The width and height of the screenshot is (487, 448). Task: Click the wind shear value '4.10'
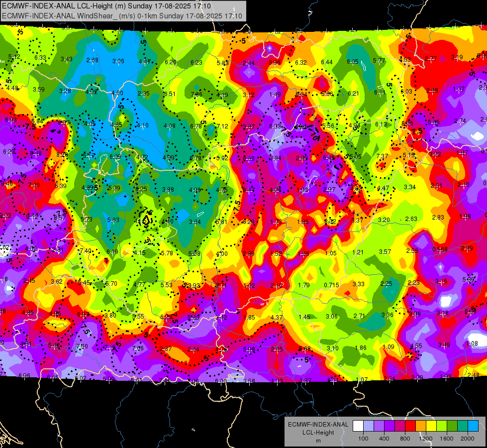click(x=143, y=125)
